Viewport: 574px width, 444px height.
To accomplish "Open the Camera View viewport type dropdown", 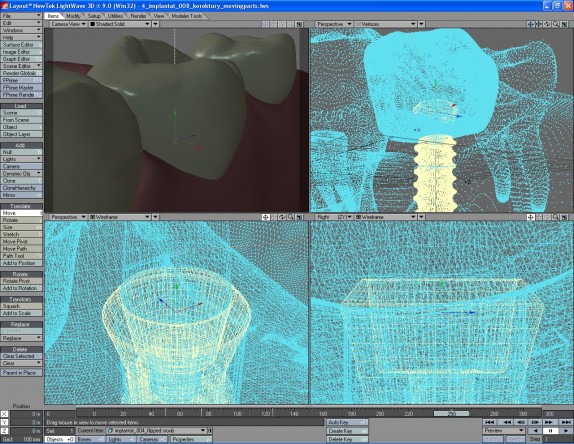I will pos(68,24).
